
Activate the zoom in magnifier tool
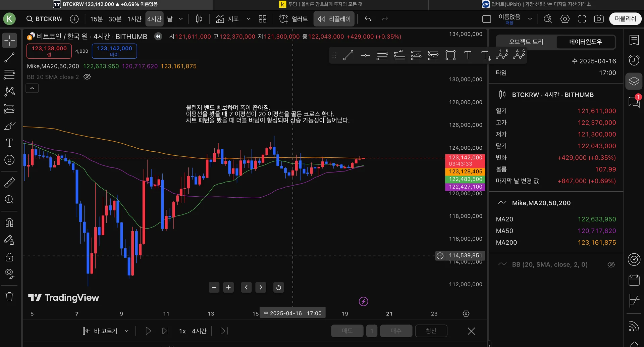point(9,200)
